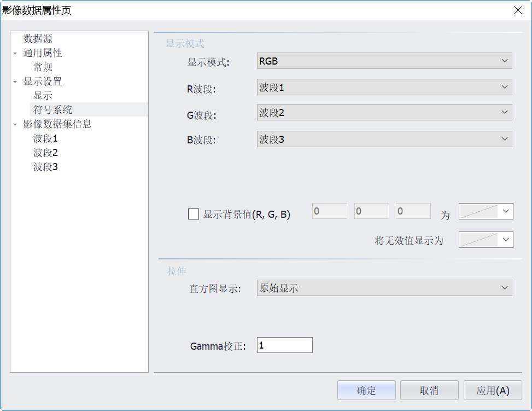Open the 直方图显示 stretch dropdown
The width and height of the screenshot is (532, 411).
[x=384, y=288]
